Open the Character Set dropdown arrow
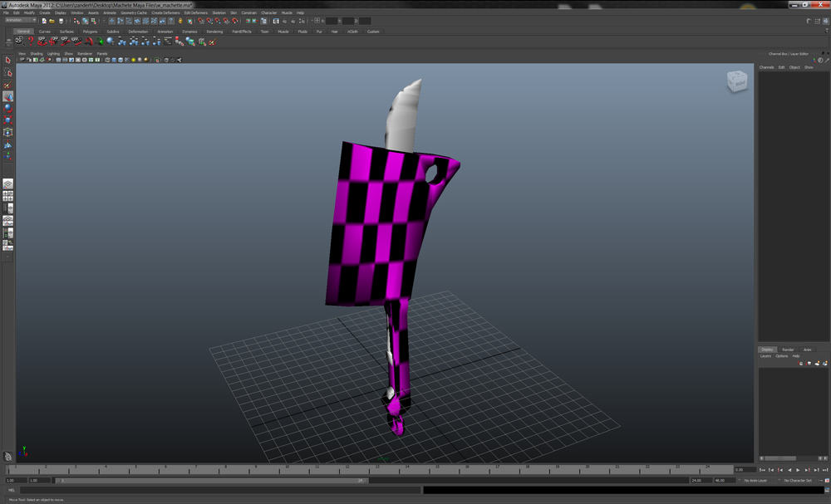 click(x=779, y=481)
